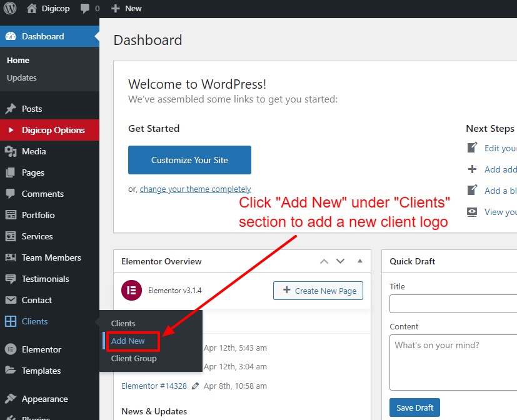This screenshot has width=517, height=420.
Task: Click the Customize Your Site button
Action: point(189,160)
